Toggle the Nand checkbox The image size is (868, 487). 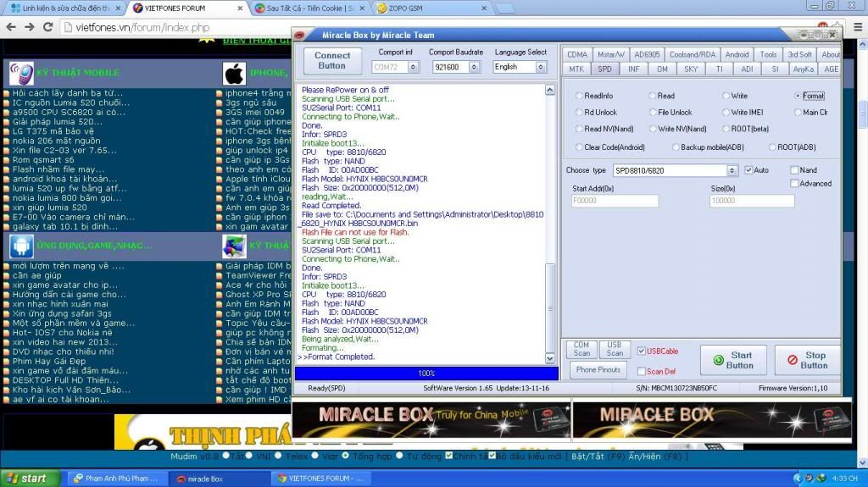coord(794,170)
